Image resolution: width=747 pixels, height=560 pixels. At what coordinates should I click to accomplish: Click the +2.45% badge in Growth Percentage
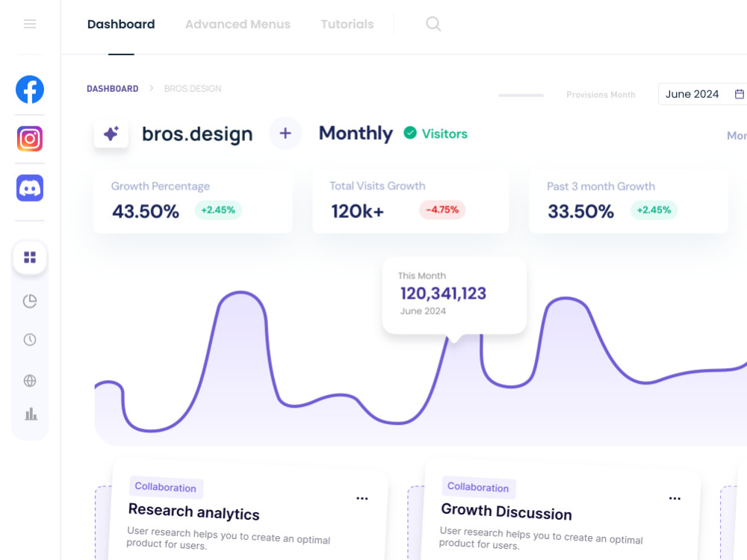[x=218, y=210]
